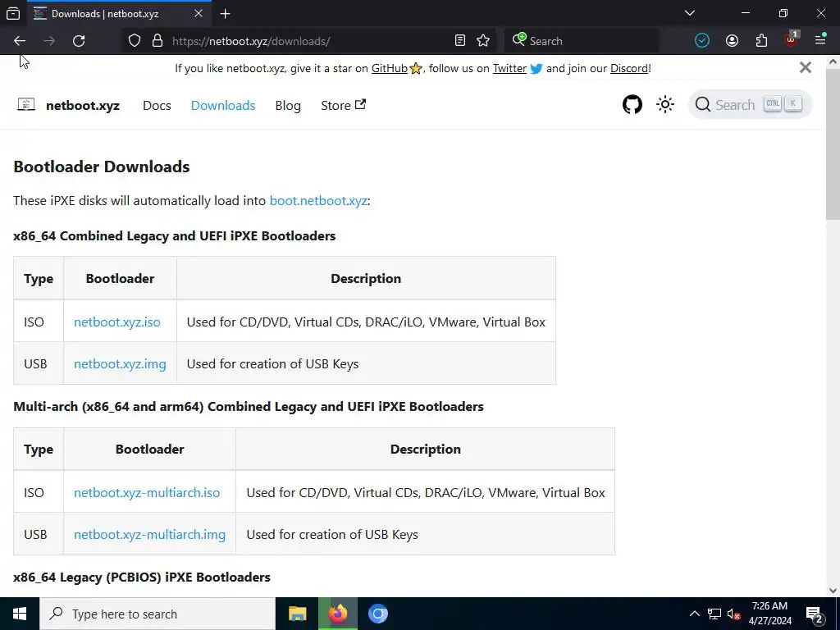The image size is (840, 630).
Task: Download netboot.xyz.img
Action: click(x=120, y=363)
